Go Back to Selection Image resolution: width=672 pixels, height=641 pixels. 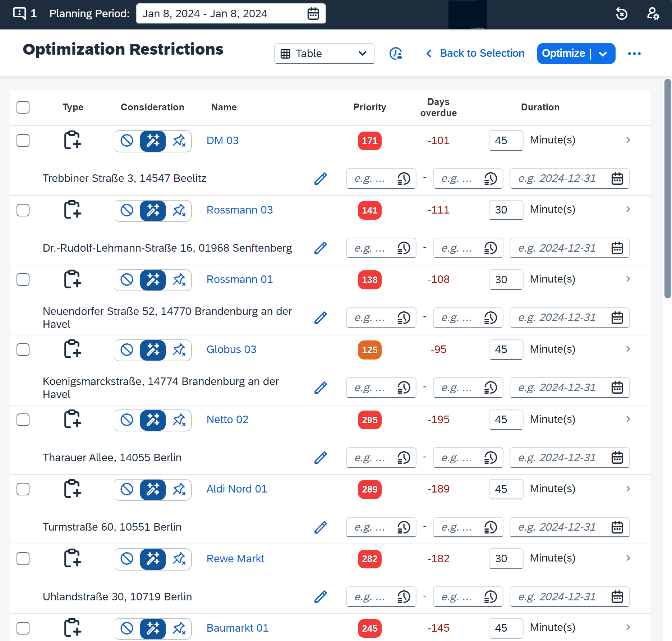point(475,53)
